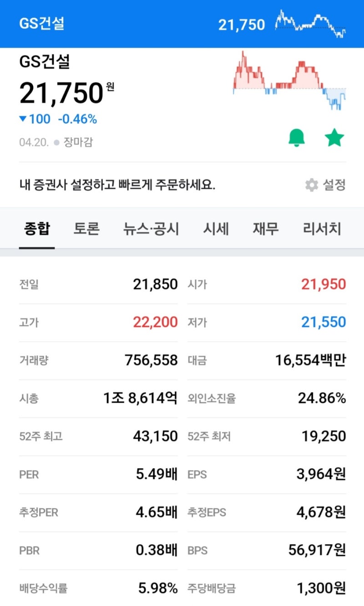Image resolution: width=364 pixels, height=606 pixels.
Task: Open settings via the gear icon
Action: [312, 185]
